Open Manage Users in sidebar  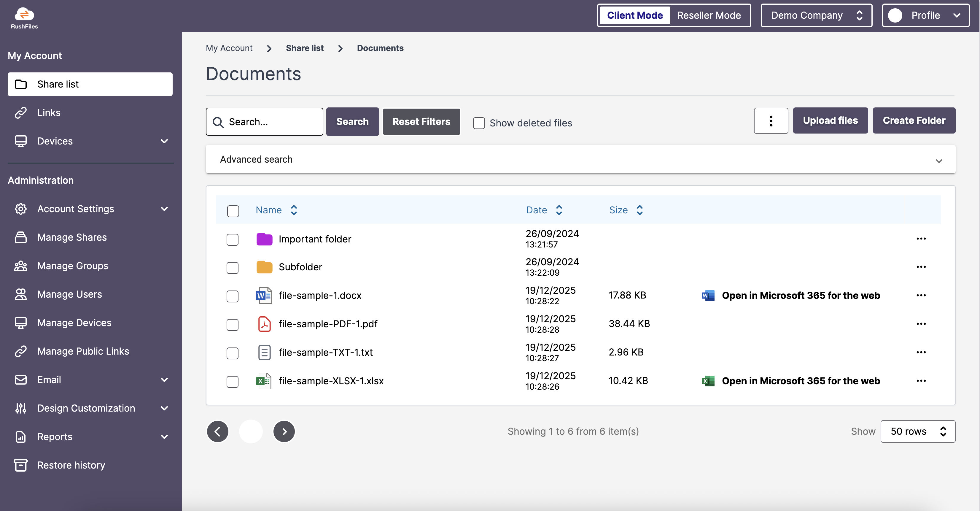click(x=70, y=294)
